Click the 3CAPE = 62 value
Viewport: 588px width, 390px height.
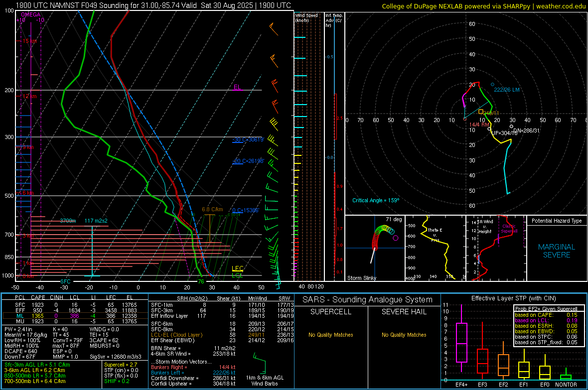click(104, 340)
